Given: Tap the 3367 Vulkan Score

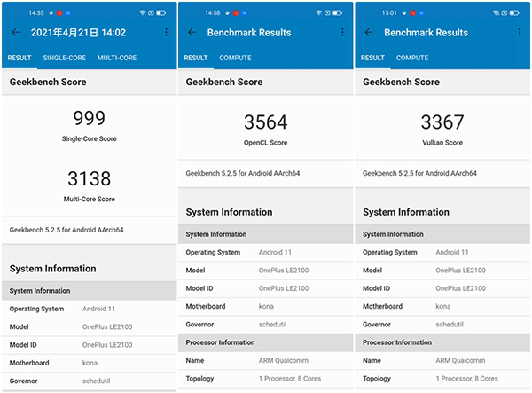Looking at the screenshot, I should pos(442,122).
